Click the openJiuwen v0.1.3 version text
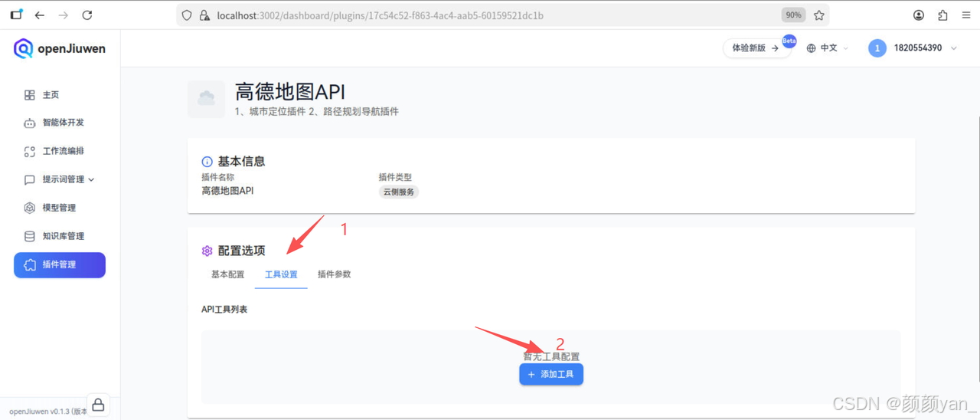980x420 pixels. coord(48,412)
